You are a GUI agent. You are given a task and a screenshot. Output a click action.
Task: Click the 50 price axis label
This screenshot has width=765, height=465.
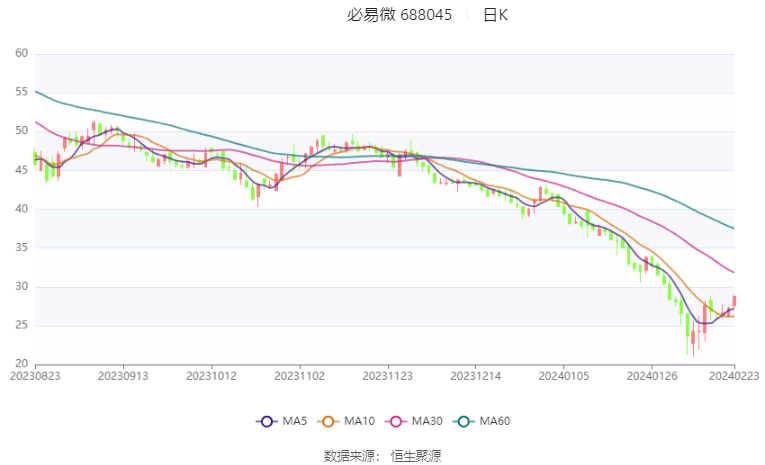click(21, 131)
